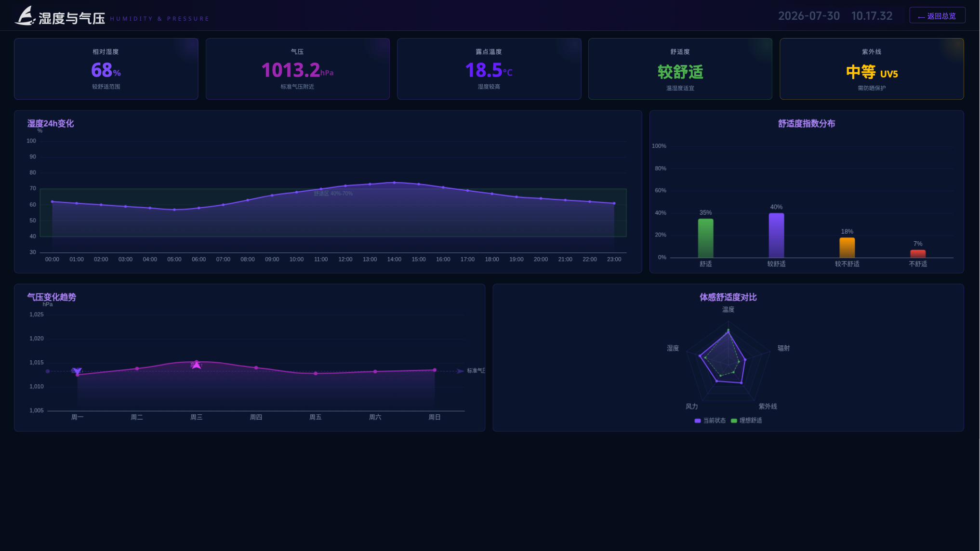Click the 14:00 humidity peak data point

pos(394,183)
